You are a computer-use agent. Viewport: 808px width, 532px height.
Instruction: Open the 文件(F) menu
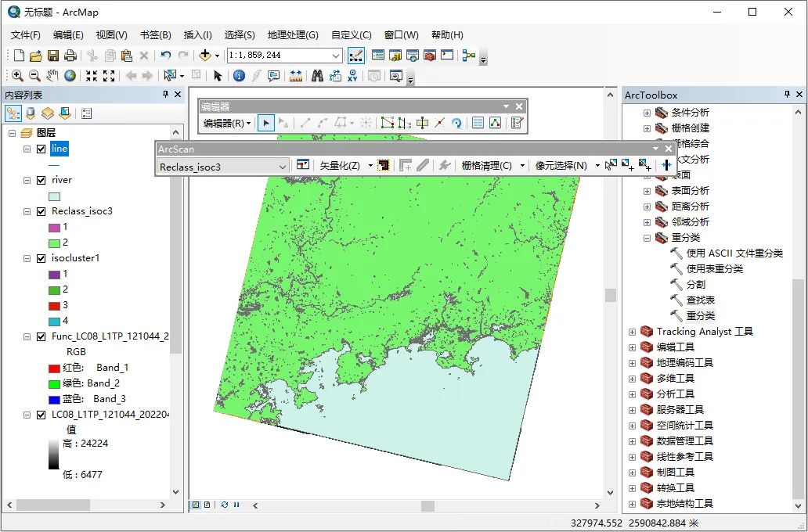pos(26,35)
